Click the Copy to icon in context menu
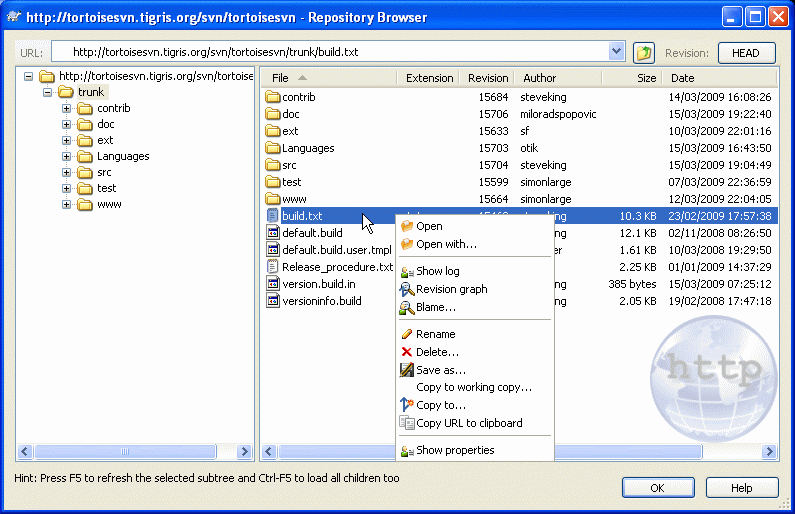This screenshot has width=795, height=514. tap(407, 405)
